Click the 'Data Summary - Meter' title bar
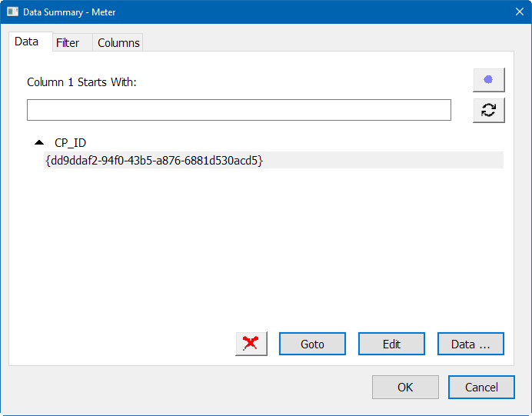 (x=231, y=12)
